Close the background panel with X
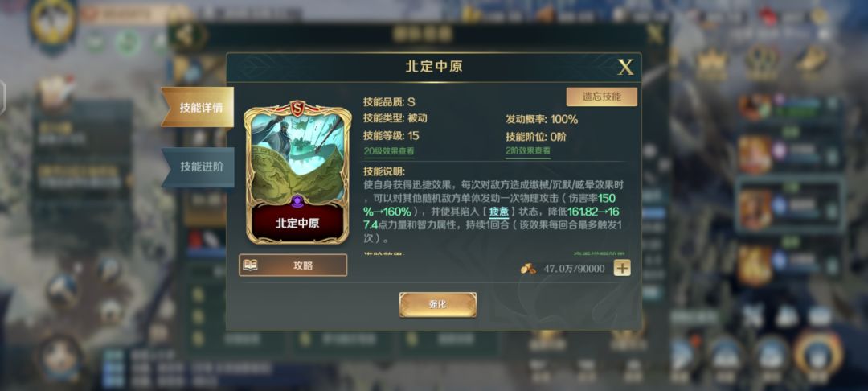The width and height of the screenshot is (868, 391). pyautogui.click(x=655, y=35)
